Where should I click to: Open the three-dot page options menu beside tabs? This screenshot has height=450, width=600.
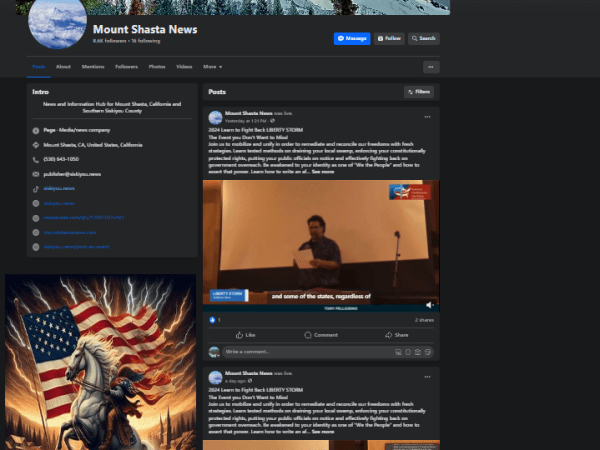[431, 67]
